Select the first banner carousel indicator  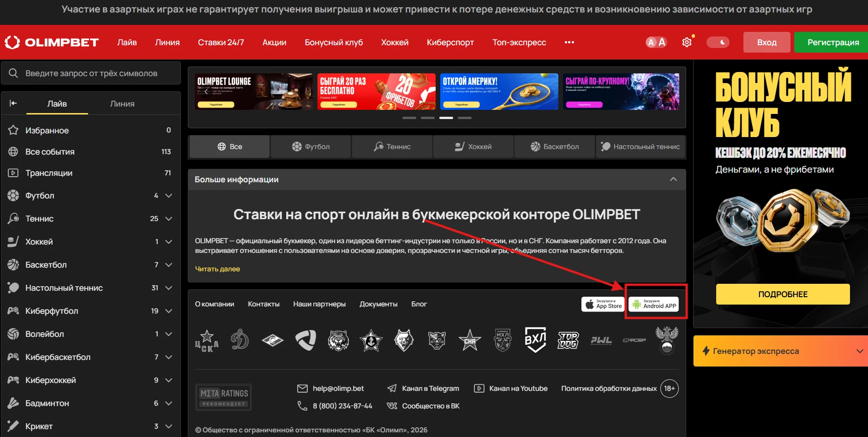coord(409,118)
